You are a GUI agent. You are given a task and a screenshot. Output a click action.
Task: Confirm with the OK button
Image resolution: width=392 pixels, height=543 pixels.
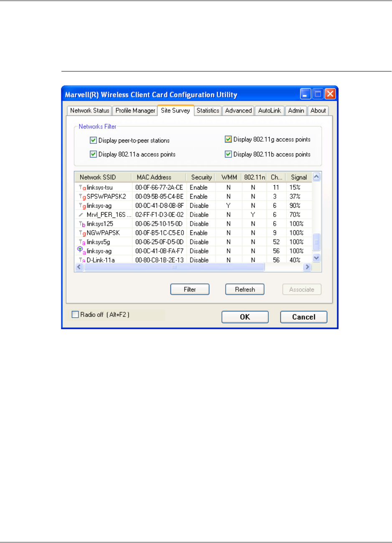click(245, 317)
